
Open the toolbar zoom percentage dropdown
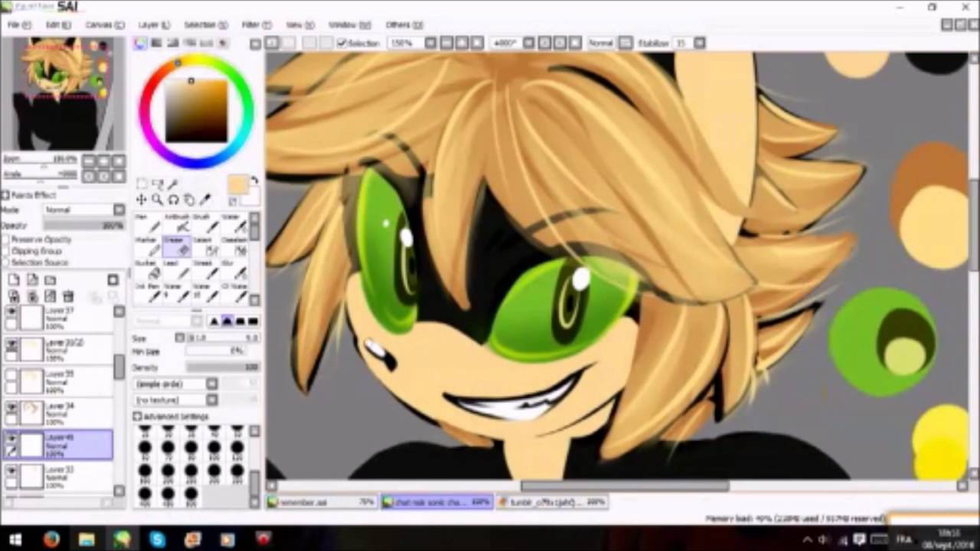430,43
